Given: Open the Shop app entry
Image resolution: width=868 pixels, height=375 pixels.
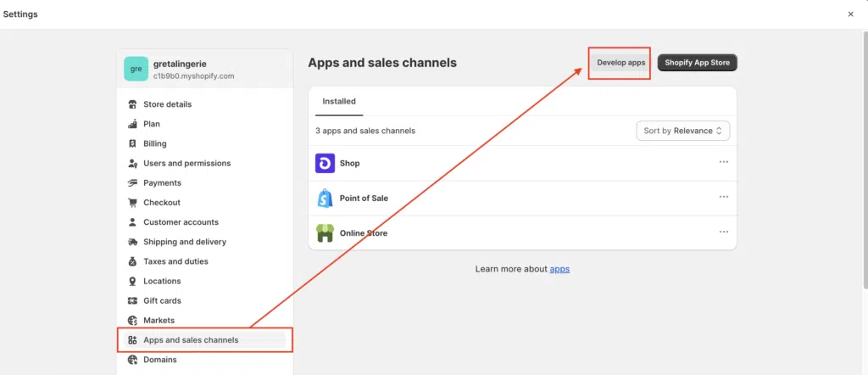Looking at the screenshot, I should click(522, 164).
